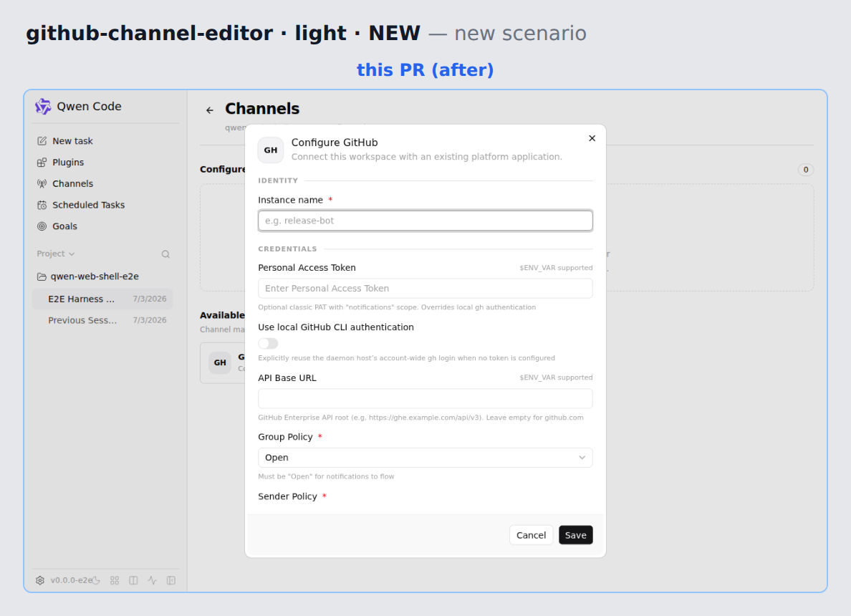Open the Group Policy dropdown
Viewport: 851px width, 616px height.
[425, 458]
